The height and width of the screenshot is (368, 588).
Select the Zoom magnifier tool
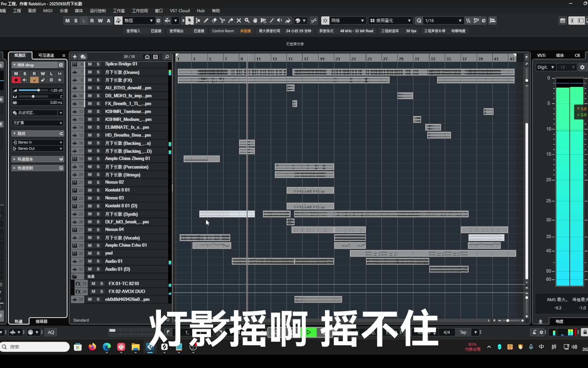pyautogui.click(x=247, y=21)
